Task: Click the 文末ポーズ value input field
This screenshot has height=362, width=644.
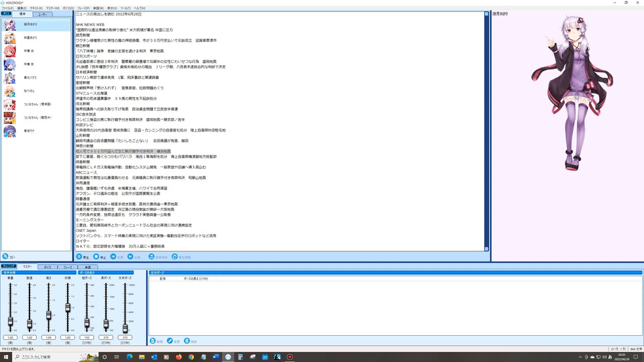Action: point(125,337)
